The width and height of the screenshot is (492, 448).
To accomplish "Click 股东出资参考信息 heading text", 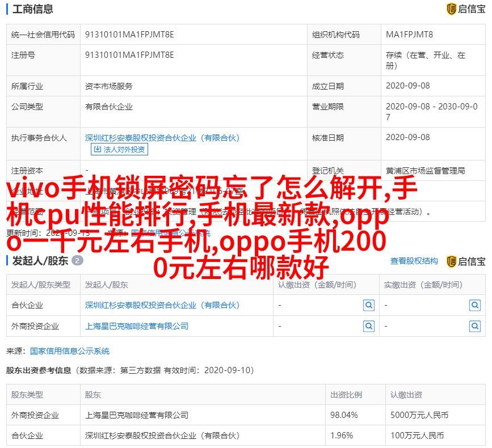I will (x=39, y=370).
